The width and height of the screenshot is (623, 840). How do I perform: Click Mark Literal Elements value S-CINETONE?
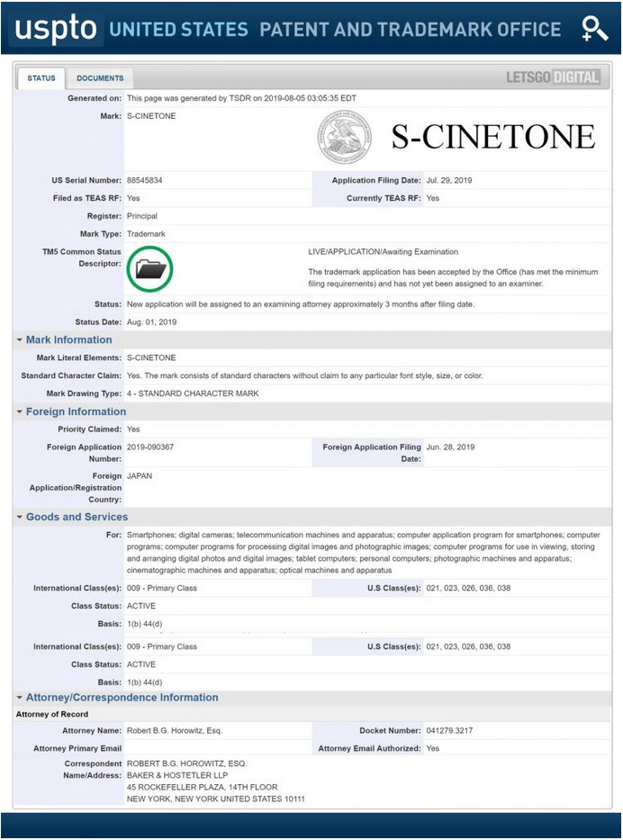(151, 357)
